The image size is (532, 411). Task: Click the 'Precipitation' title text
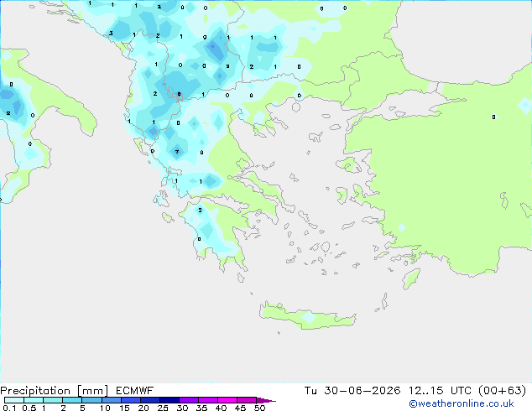click(x=35, y=391)
